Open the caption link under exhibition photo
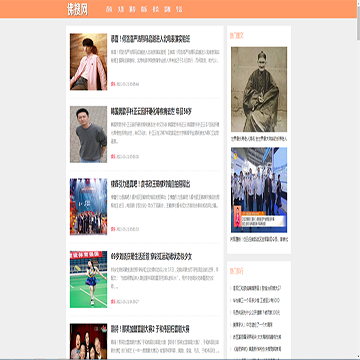The width and height of the screenshot is (360, 360). 259,239
